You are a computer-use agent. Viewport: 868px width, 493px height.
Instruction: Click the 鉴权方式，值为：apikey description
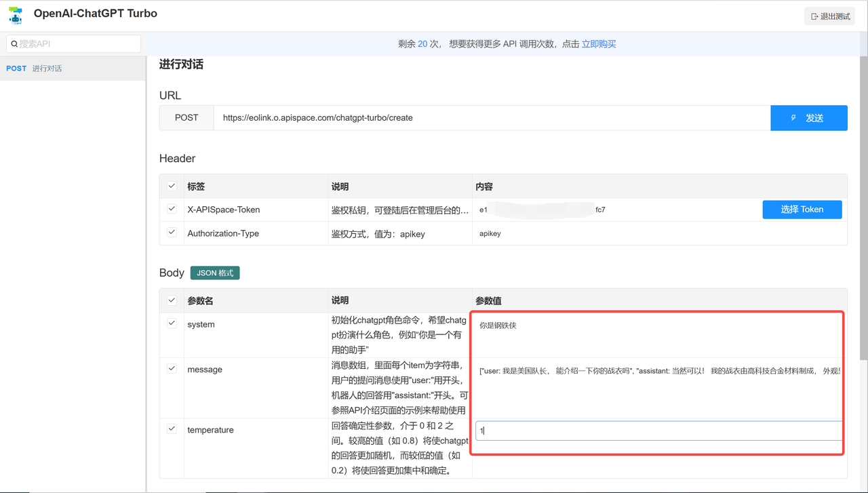(x=378, y=233)
